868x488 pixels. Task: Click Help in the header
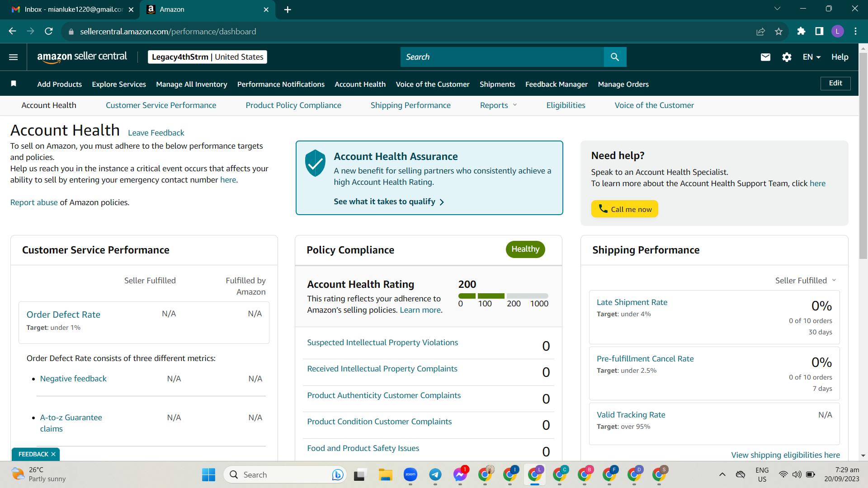pos(840,57)
